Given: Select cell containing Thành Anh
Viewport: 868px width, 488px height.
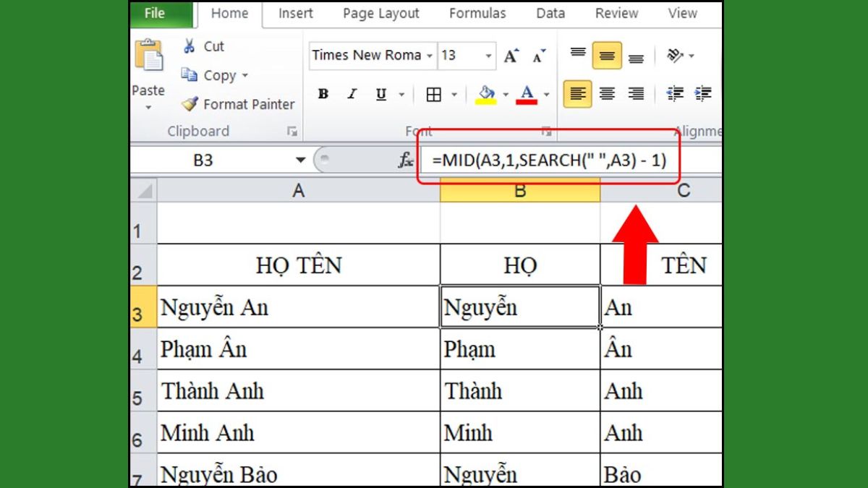Looking at the screenshot, I should (298, 390).
